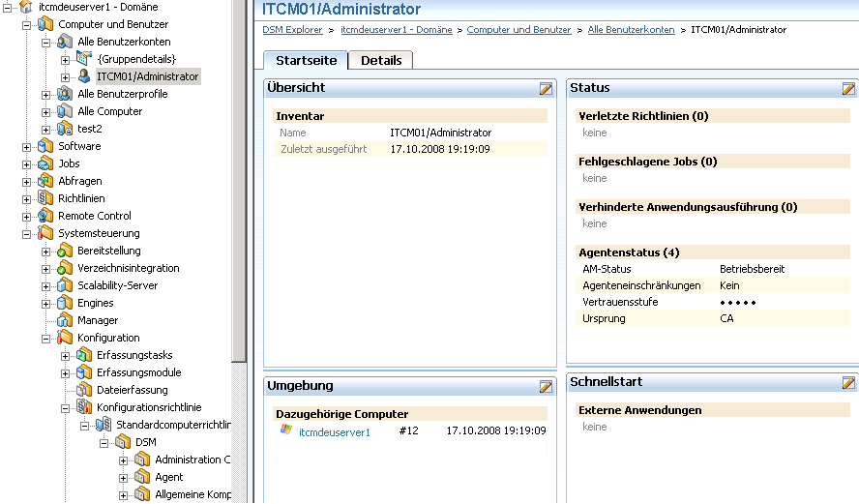Image resolution: width=859 pixels, height=504 pixels.
Task: Click the Remote Control icon
Action: pyautogui.click(x=45, y=216)
